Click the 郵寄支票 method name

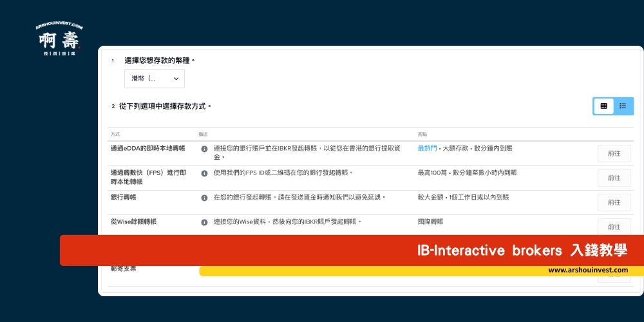[123, 269]
